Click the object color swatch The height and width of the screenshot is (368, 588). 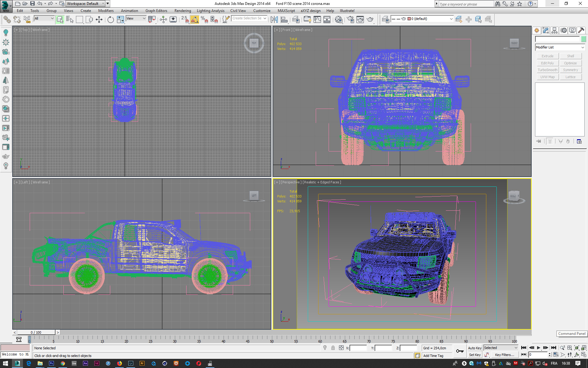coord(583,39)
